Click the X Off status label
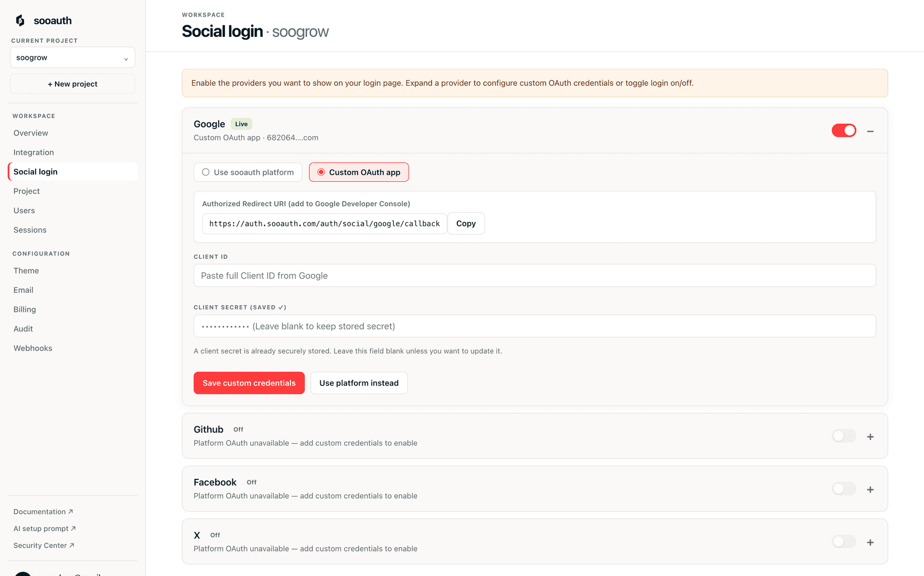 215,535
